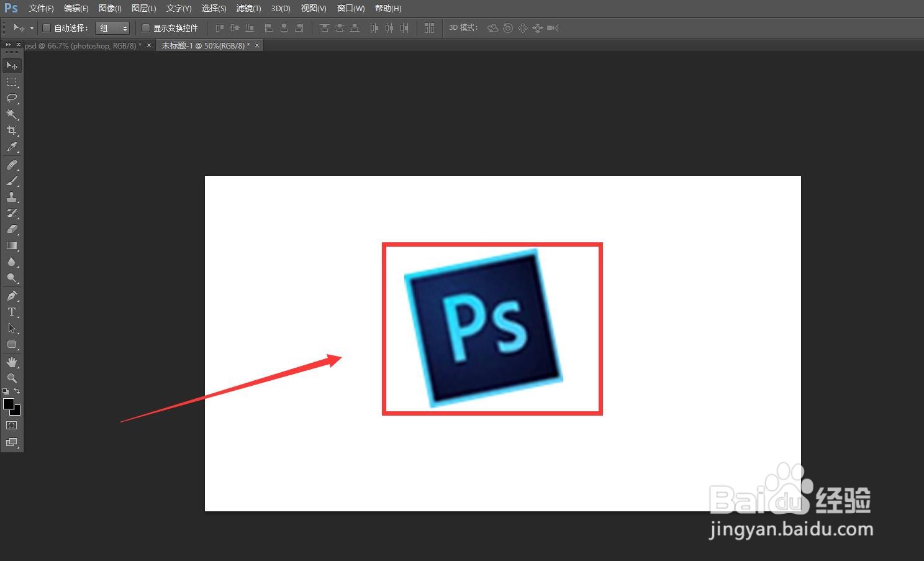This screenshot has height=561, width=924.
Task: Expand the collapsed toolbox panel arrows
Action: tap(8, 45)
